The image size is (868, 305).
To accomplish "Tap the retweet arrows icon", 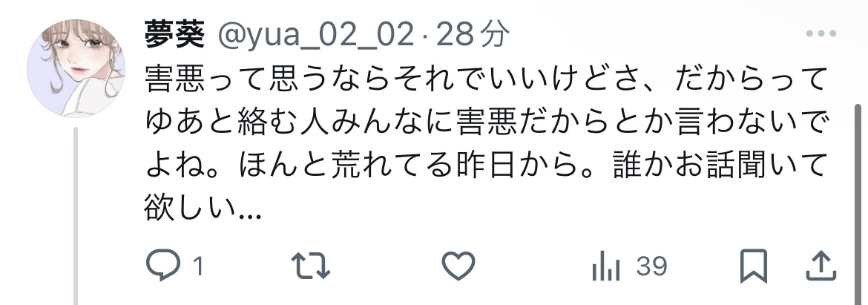I will [311, 266].
